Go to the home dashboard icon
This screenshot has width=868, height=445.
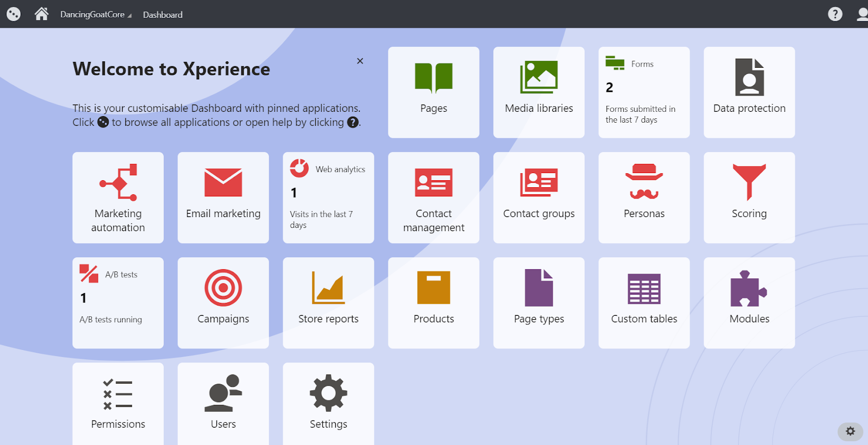(41, 14)
